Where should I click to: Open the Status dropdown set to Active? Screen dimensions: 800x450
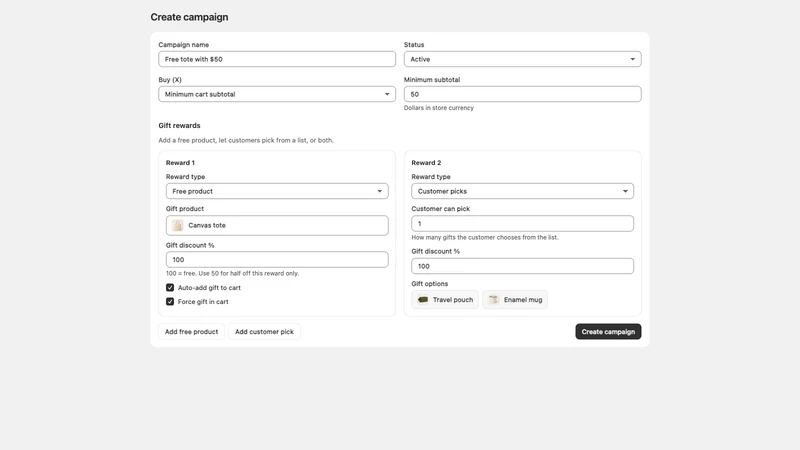pos(522,59)
